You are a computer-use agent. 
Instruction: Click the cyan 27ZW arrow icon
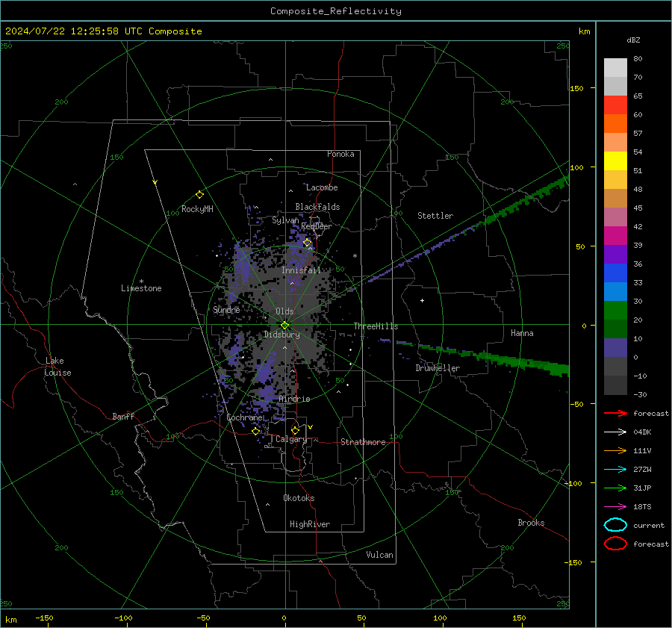point(615,469)
